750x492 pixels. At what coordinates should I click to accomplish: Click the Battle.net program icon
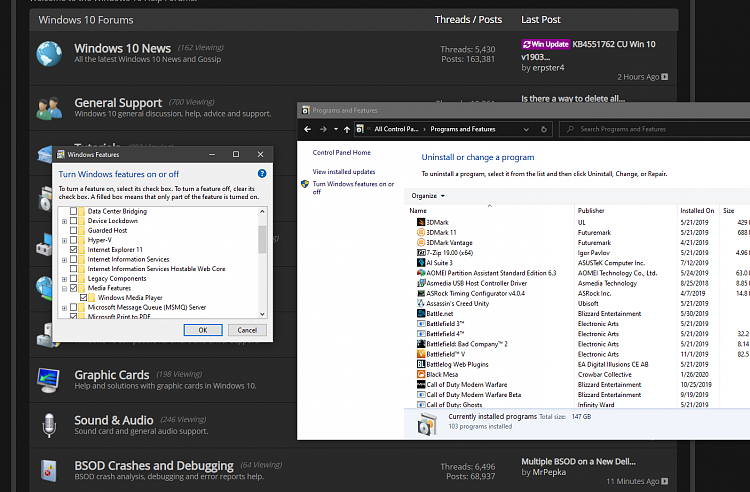(x=421, y=314)
